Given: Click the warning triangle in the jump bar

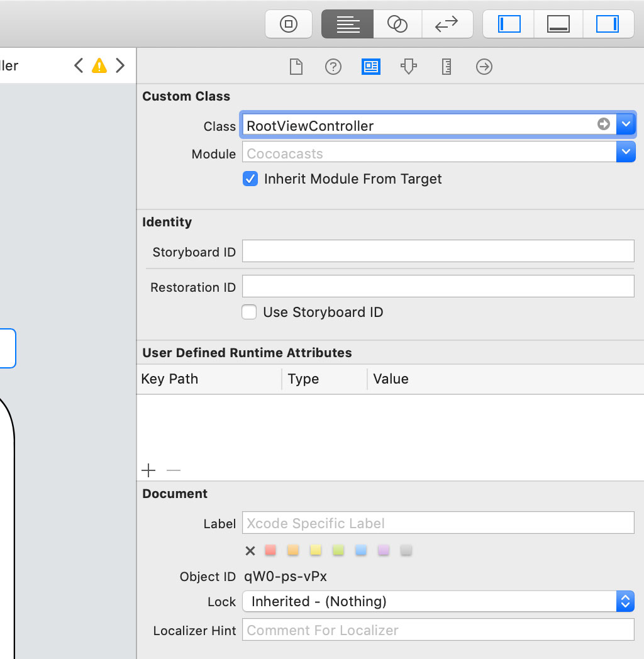Looking at the screenshot, I should point(99,65).
